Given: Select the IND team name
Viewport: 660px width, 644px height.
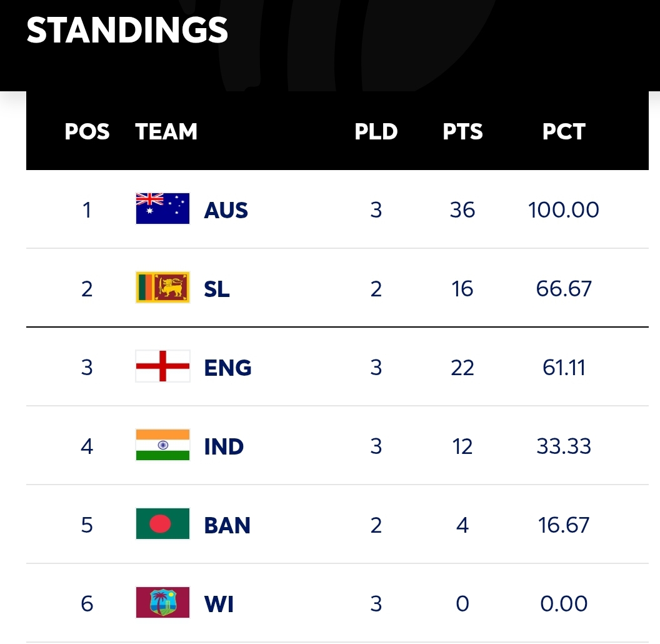Looking at the screenshot, I should tap(224, 446).
